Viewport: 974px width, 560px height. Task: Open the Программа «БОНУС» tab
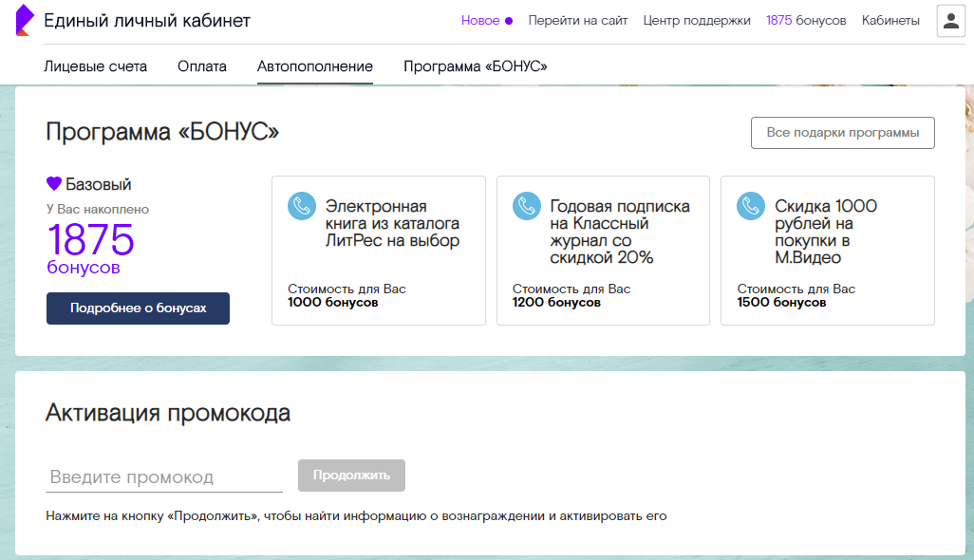tap(476, 66)
